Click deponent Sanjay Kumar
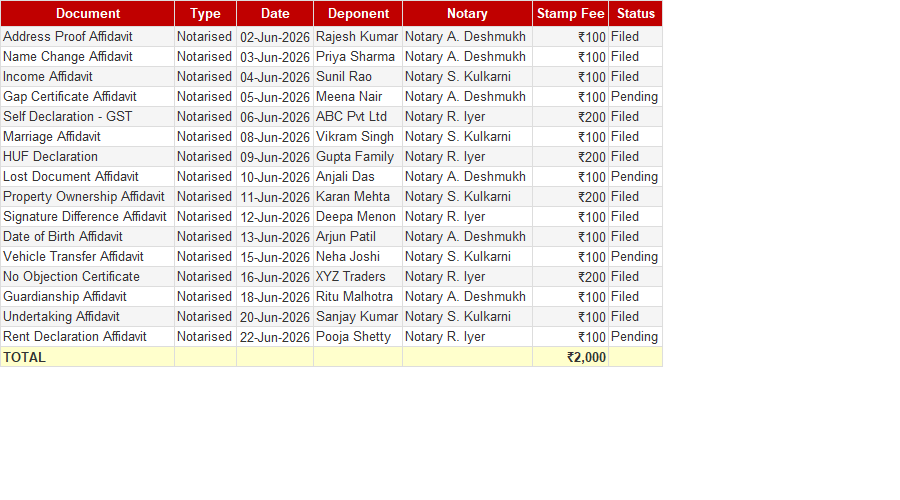The height and width of the screenshot is (500, 900). pyautogui.click(x=358, y=317)
